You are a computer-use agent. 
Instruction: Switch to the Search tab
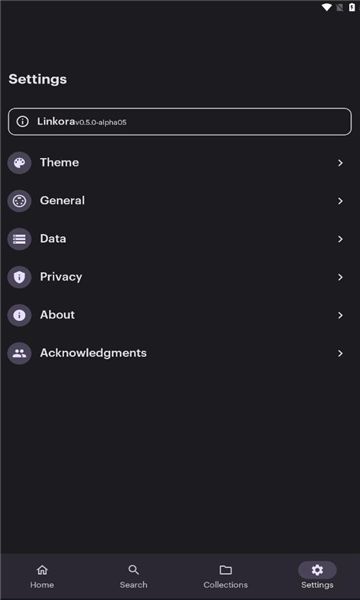coord(134,576)
